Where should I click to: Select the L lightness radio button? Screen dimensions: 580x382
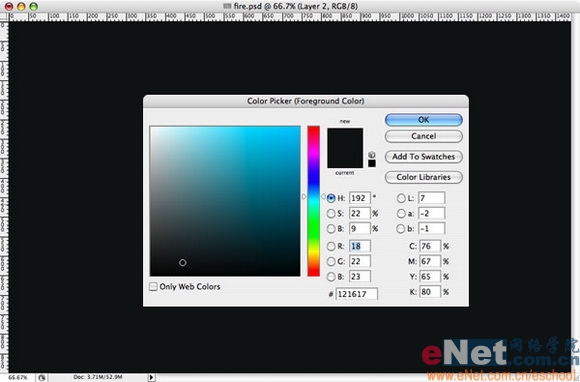coord(401,198)
